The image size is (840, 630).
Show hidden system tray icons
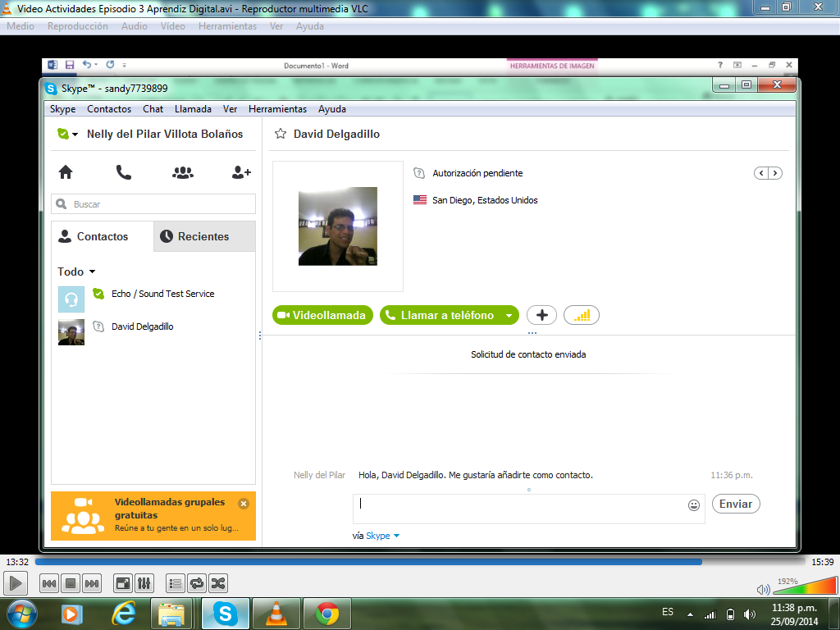click(x=690, y=614)
